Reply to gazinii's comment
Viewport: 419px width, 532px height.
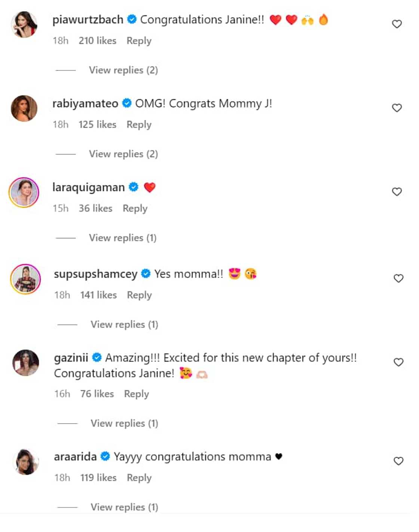pos(136,394)
